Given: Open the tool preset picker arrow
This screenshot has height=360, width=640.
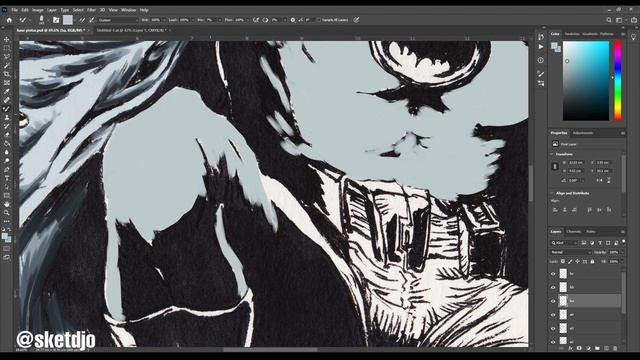Looking at the screenshot, I should [x=29, y=20].
